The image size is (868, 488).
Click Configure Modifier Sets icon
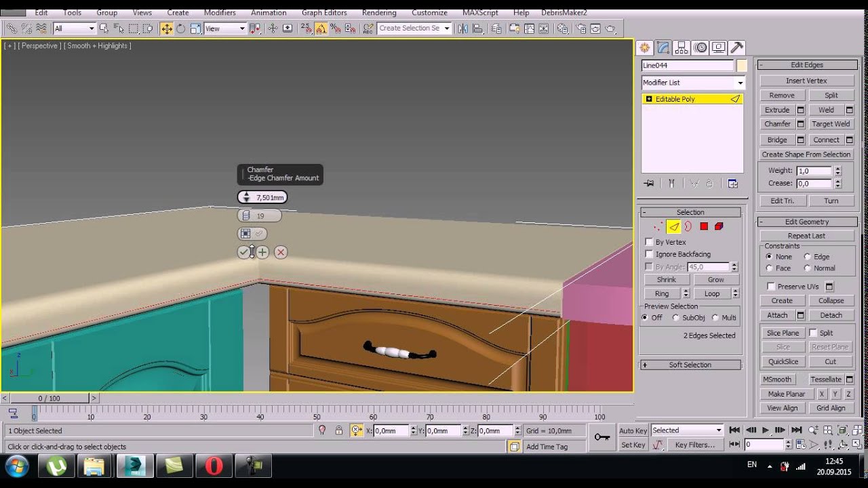pos(732,184)
